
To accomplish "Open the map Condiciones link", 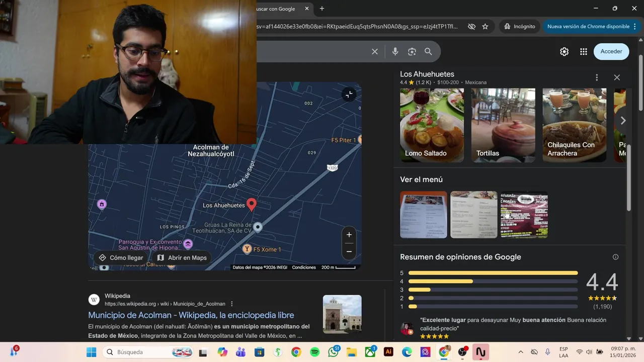I will pos(304,267).
